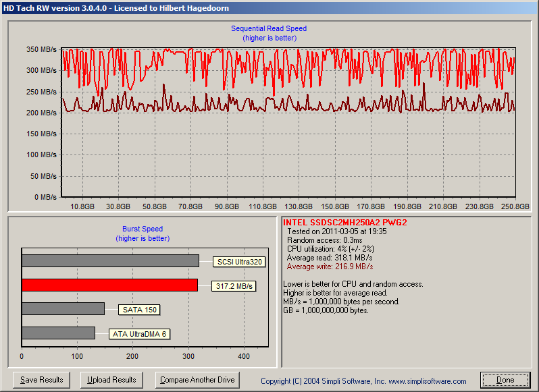Screen dimensions: 539x392
Task: Open Compare Another Drive
Action: 197,380
